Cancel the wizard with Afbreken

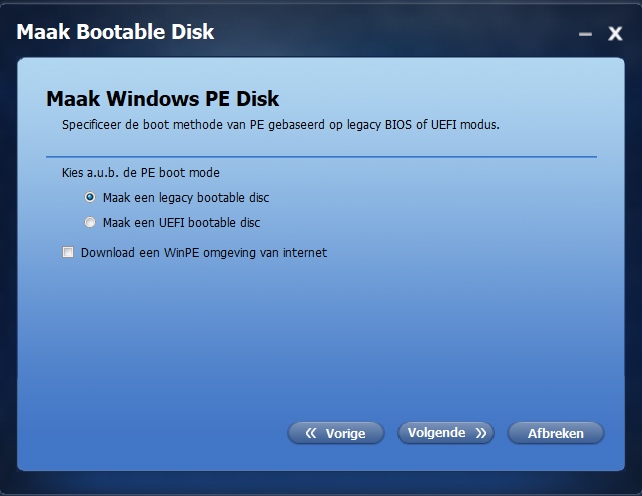point(556,433)
